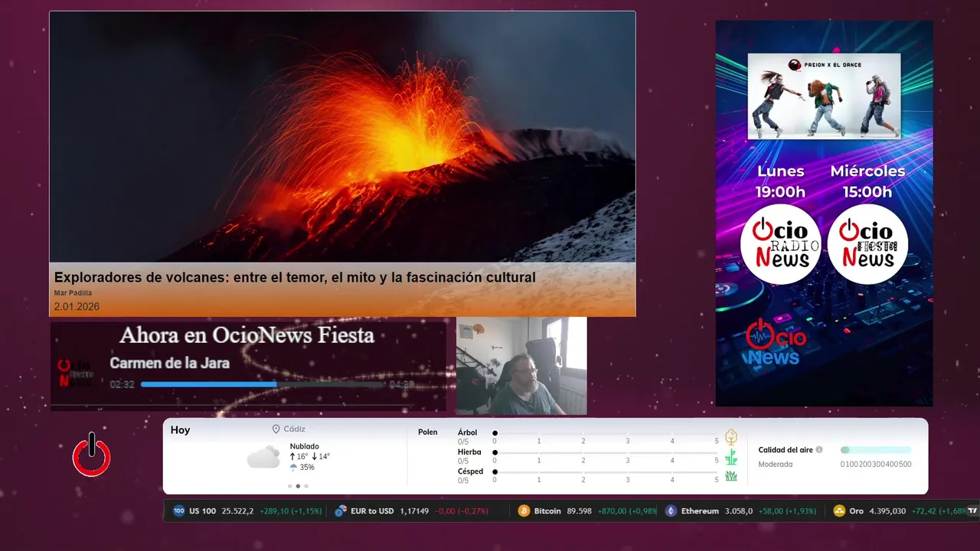Click the song progress bar
Image resolution: width=980 pixels, height=551 pixels.
coord(263,384)
